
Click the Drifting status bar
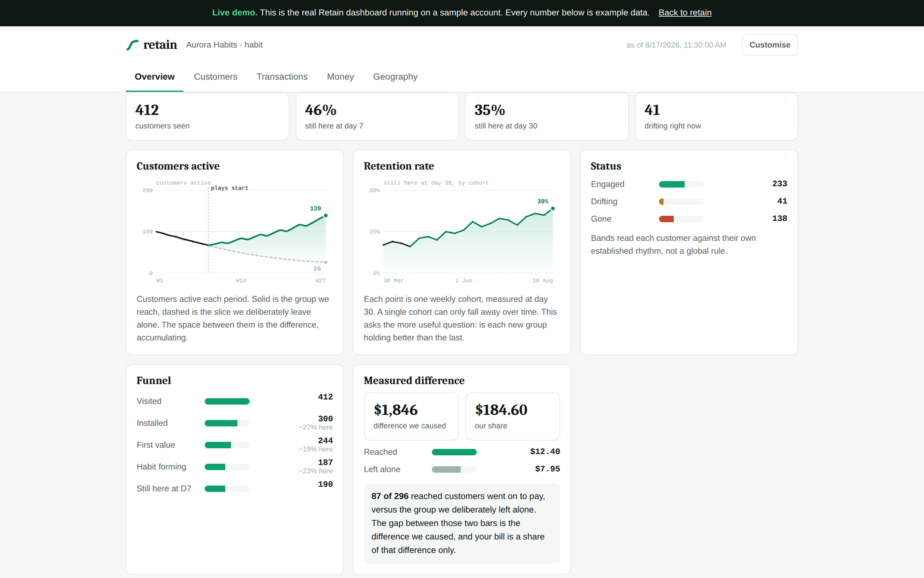click(681, 202)
